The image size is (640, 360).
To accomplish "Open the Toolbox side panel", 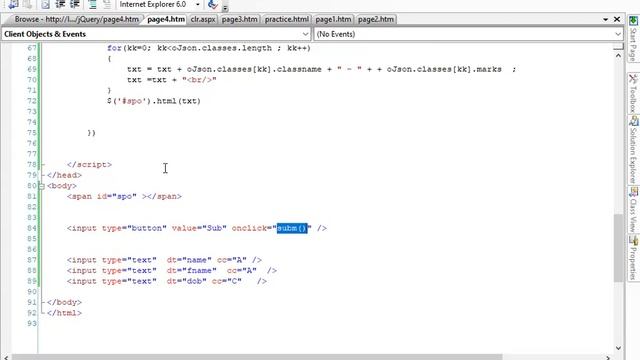I will point(633,93).
